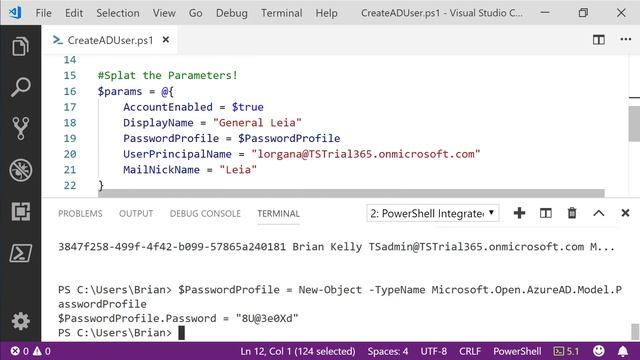Open the Selection menu

[x=118, y=13]
